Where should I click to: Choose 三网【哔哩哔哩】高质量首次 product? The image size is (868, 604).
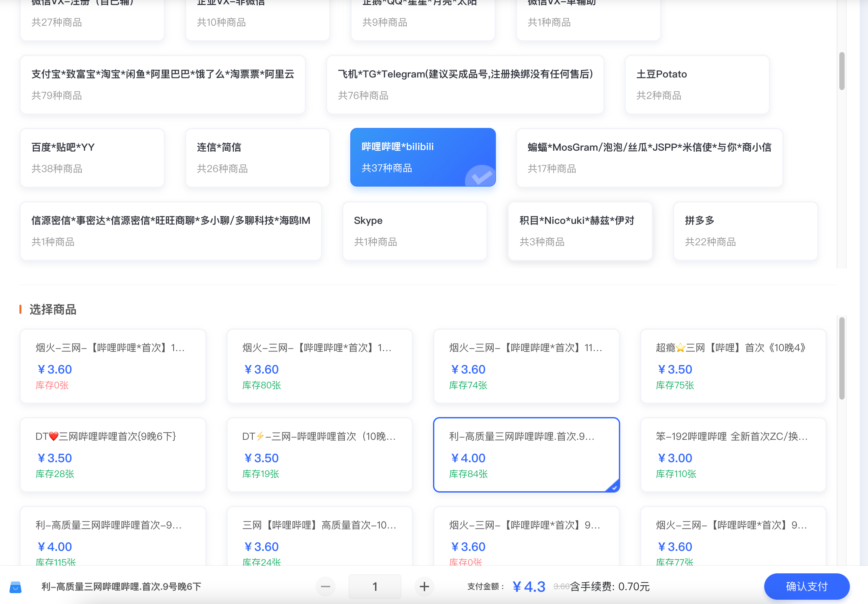pyautogui.click(x=319, y=536)
